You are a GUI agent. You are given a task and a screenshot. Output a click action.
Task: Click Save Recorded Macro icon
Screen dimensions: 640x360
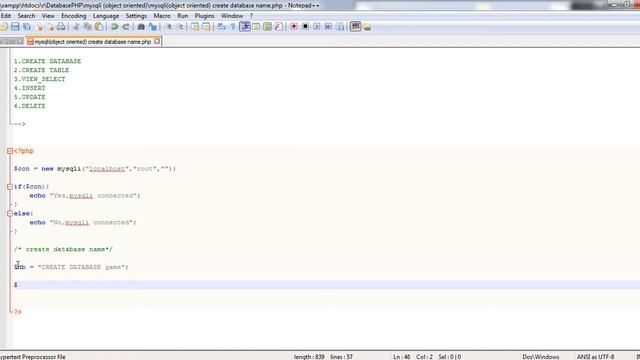point(340,27)
